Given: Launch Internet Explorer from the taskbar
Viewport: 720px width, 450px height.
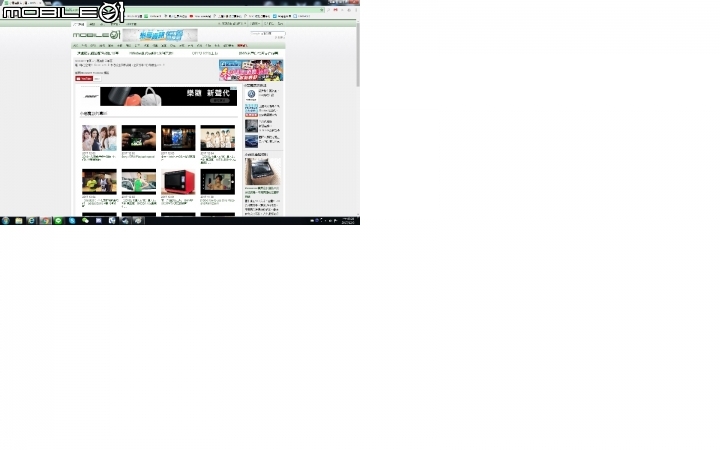Looking at the screenshot, I should point(32,221).
